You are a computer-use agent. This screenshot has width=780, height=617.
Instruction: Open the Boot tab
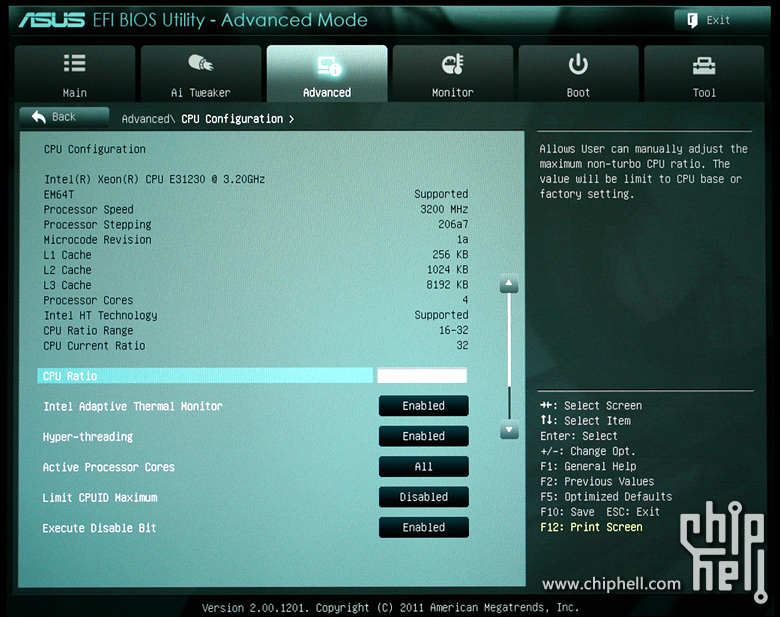pos(579,74)
